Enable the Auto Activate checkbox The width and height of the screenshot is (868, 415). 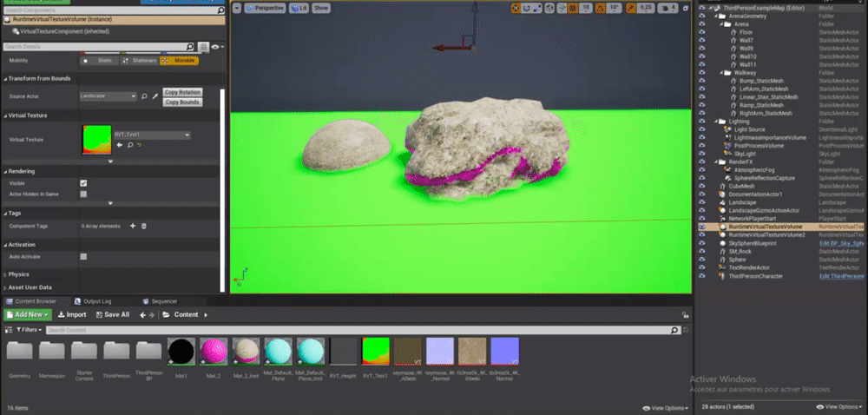tap(83, 257)
